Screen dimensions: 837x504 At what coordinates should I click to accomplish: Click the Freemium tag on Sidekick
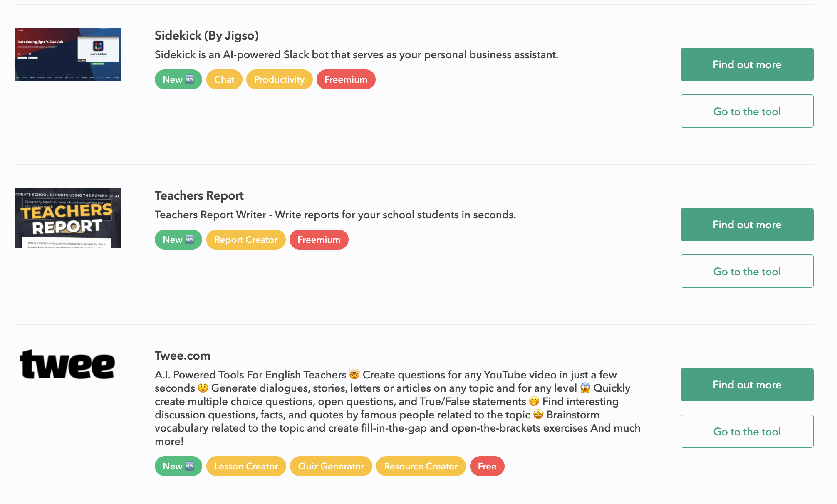(x=346, y=79)
